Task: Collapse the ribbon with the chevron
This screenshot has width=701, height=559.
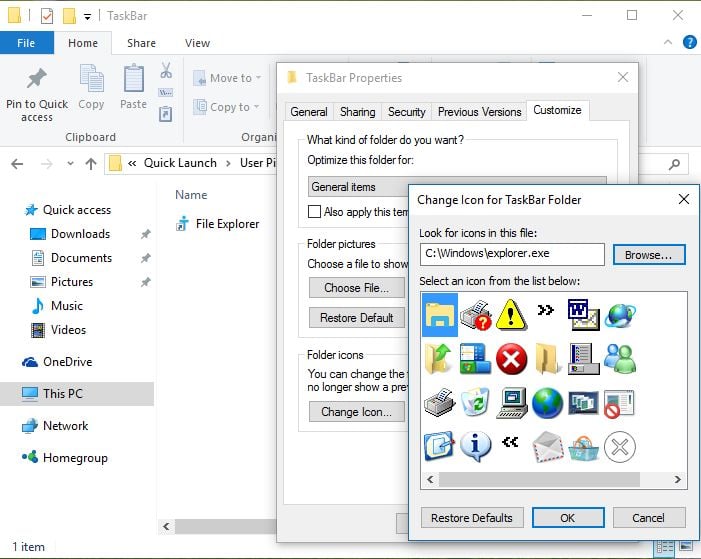Action: tap(668, 42)
